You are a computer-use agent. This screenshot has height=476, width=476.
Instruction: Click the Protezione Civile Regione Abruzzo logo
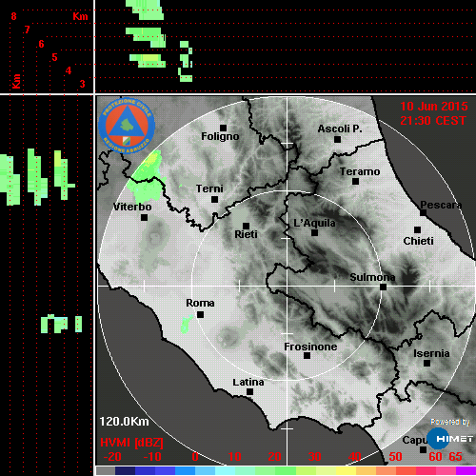[x=127, y=126]
